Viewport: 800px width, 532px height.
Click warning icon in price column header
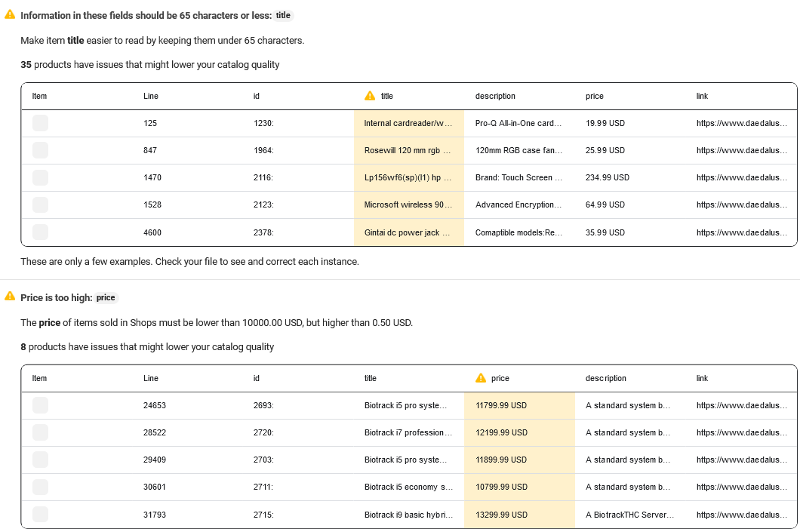pos(481,378)
